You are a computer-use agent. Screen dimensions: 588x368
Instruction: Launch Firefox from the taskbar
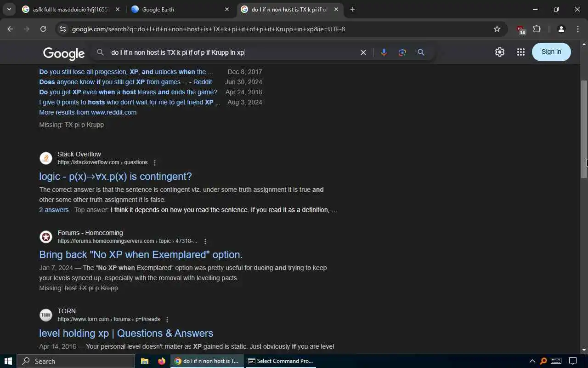(x=161, y=361)
